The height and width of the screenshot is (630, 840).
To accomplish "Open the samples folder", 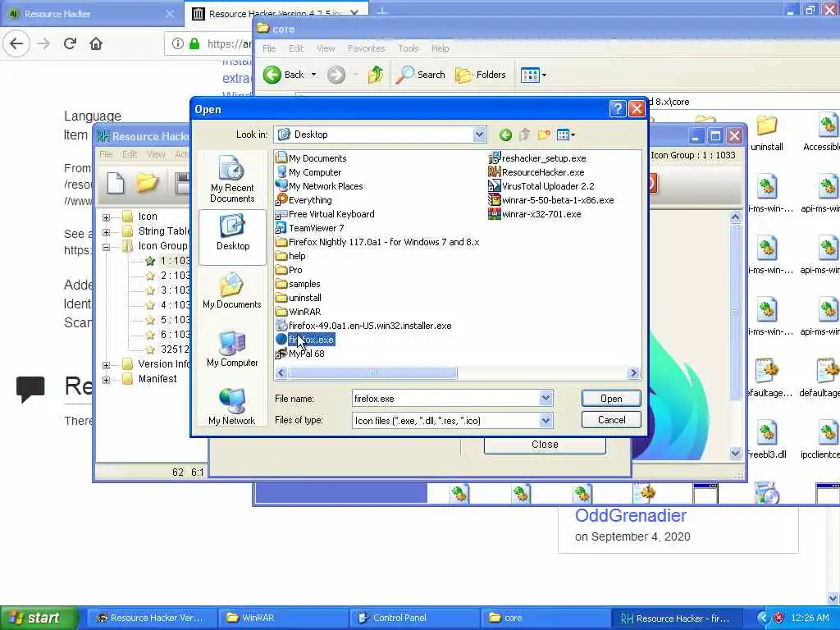I will click(x=298, y=284).
